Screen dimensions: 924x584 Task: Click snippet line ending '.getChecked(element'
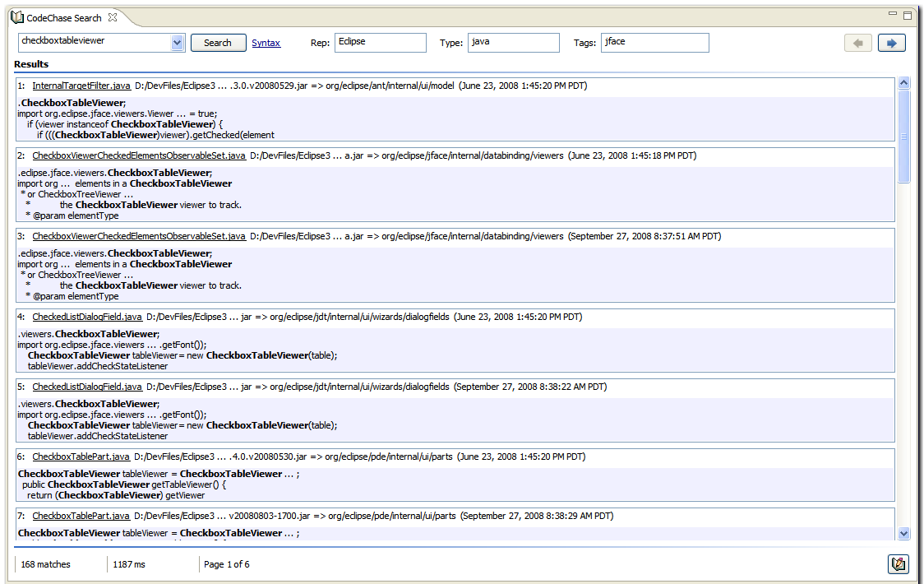point(155,135)
